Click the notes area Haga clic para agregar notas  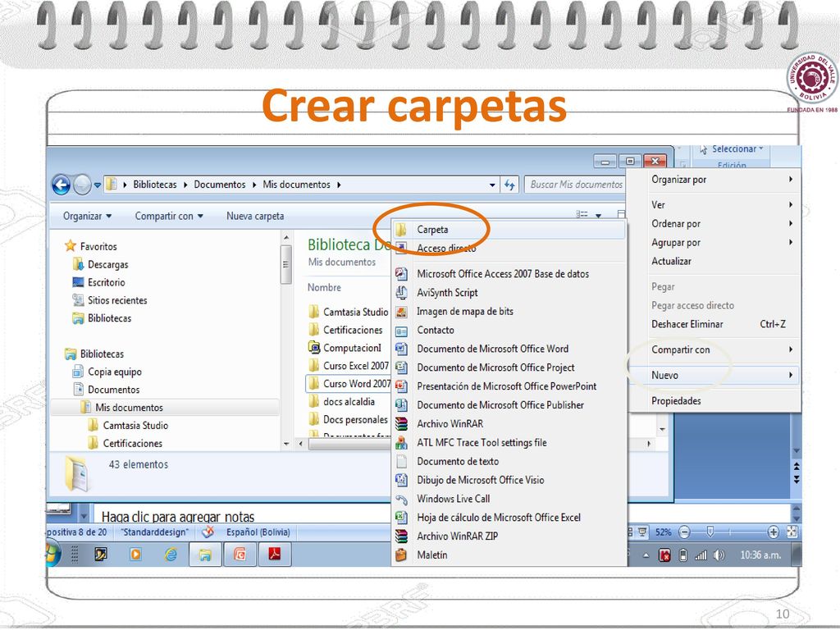click(x=178, y=517)
